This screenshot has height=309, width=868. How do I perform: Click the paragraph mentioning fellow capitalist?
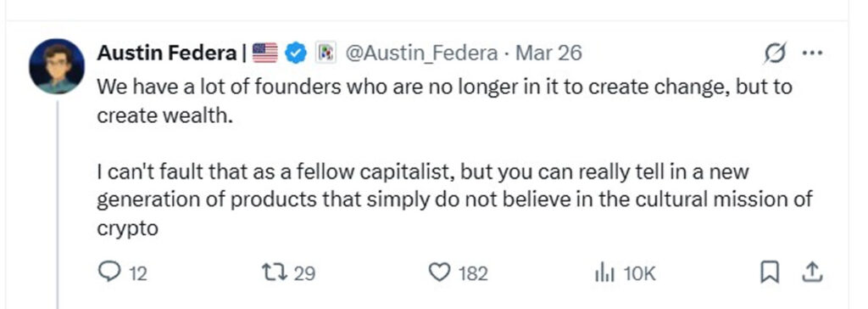pyautogui.click(x=454, y=199)
